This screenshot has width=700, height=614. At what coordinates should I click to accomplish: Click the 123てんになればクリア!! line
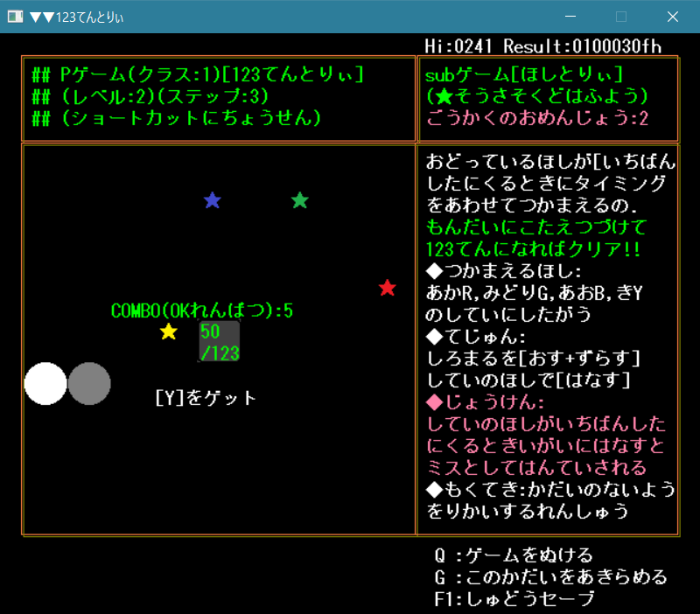pos(533,249)
